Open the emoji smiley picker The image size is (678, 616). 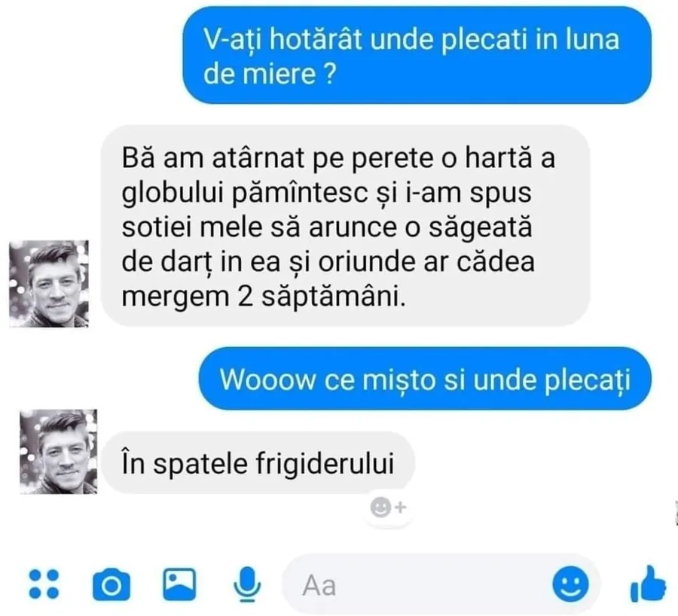(571, 584)
